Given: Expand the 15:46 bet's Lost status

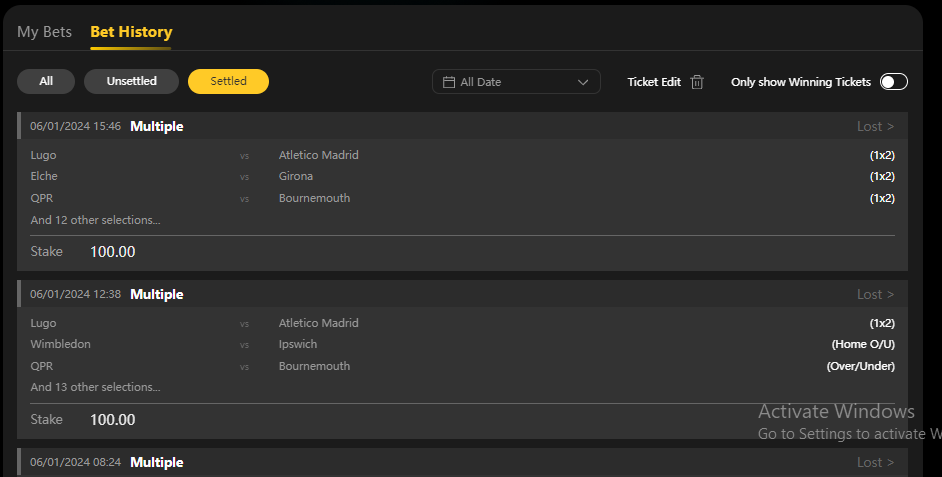Looking at the screenshot, I should [875, 126].
